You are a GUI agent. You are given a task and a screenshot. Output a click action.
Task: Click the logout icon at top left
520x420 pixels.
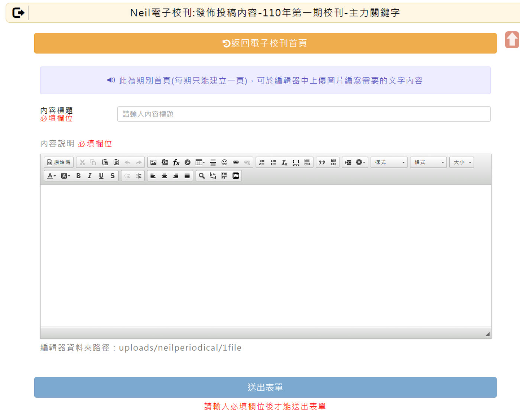click(18, 13)
